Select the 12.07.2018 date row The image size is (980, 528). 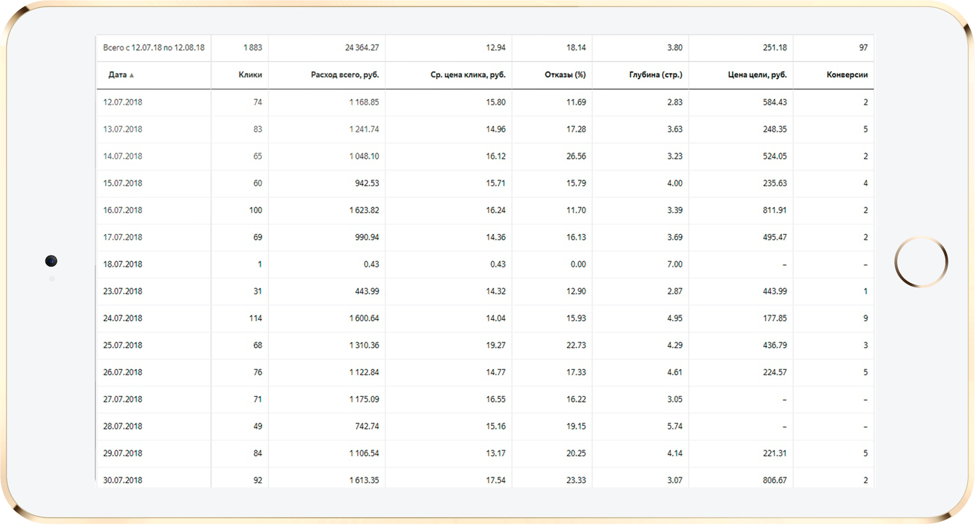pyautogui.click(x=123, y=102)
